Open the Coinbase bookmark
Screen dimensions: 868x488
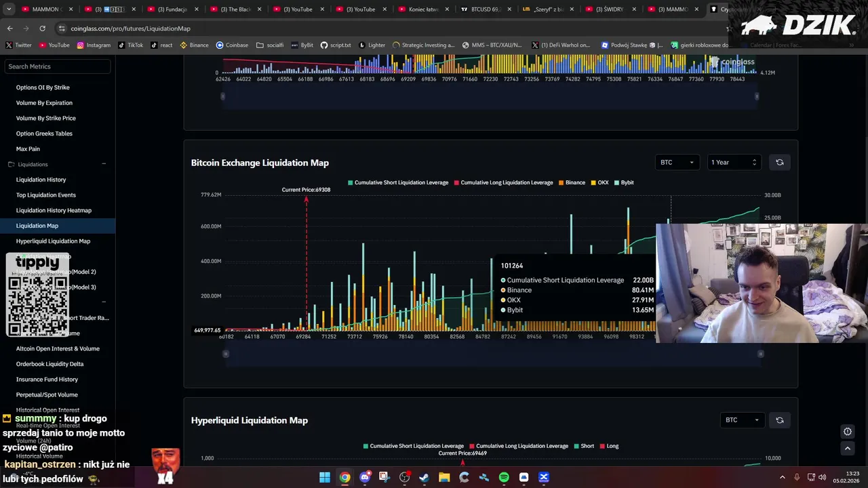232,45
